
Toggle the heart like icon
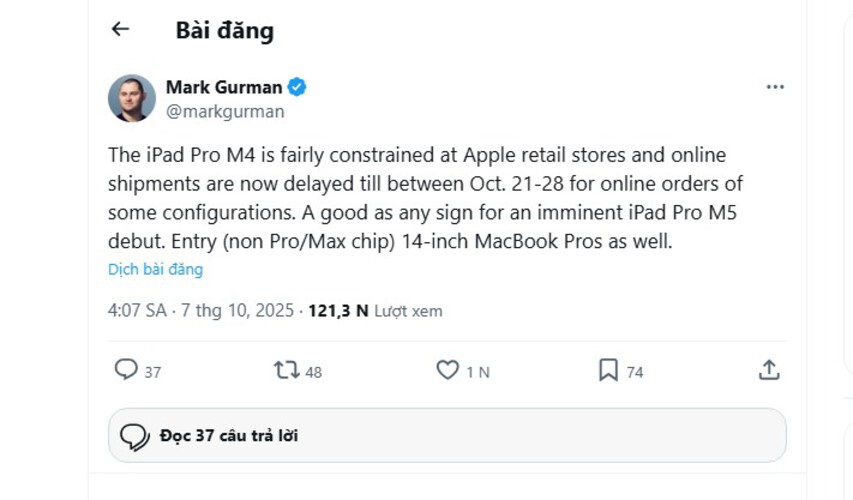click(447, 370)
